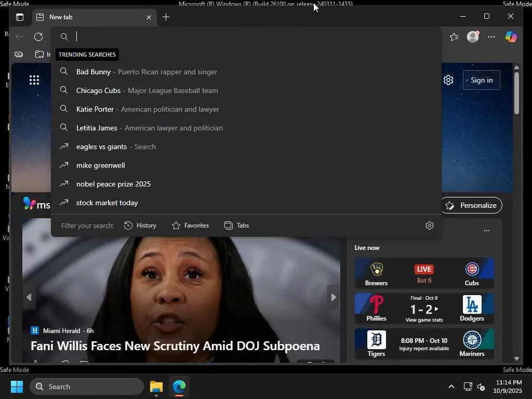This screenshot has width=532, height=399.
Task: Click scrollbar up arrow
Action: pyautogui.click(x=516, y=67)
